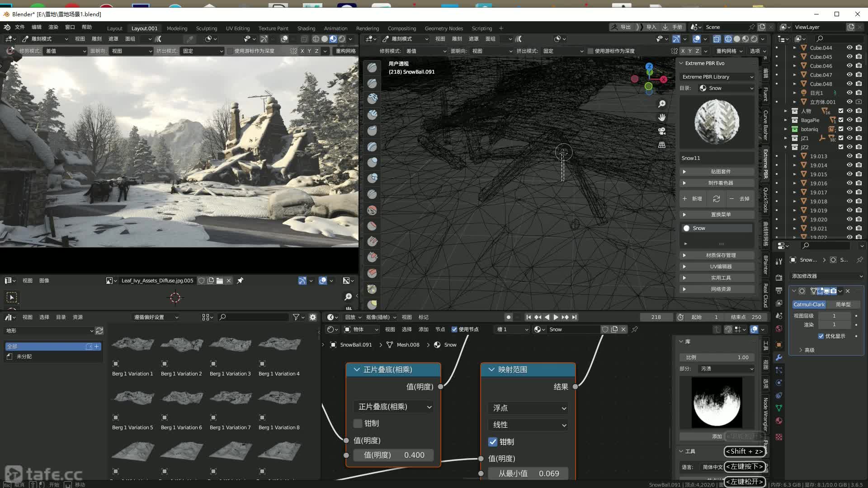Switch to the Sculpting workspace tab
Viewport: 868px width, 488px height.
[x=207, y=28]
